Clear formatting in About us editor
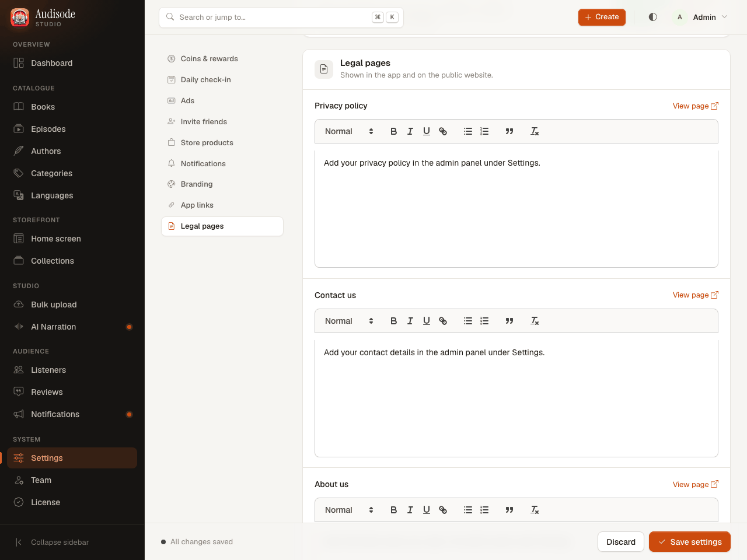 click(535, 510)
